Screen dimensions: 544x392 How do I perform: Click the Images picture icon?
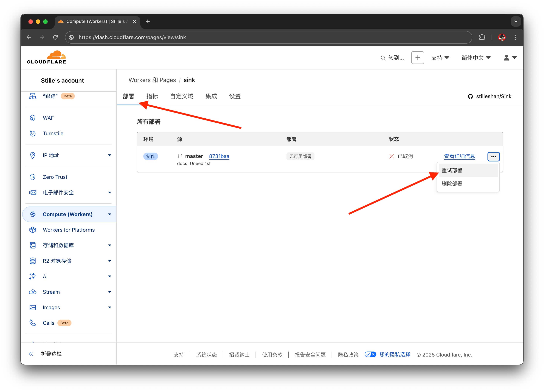pyautogui.click(x=33, y=307)
